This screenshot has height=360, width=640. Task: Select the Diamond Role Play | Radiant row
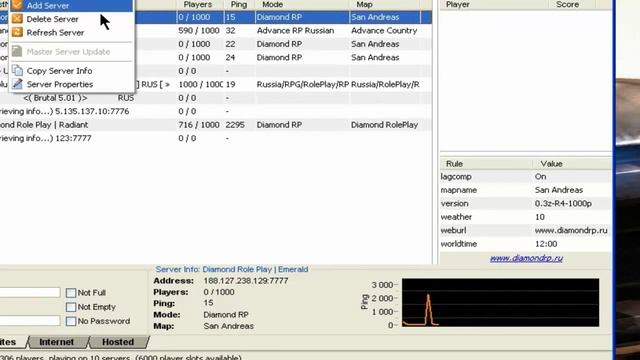point(216,125)
